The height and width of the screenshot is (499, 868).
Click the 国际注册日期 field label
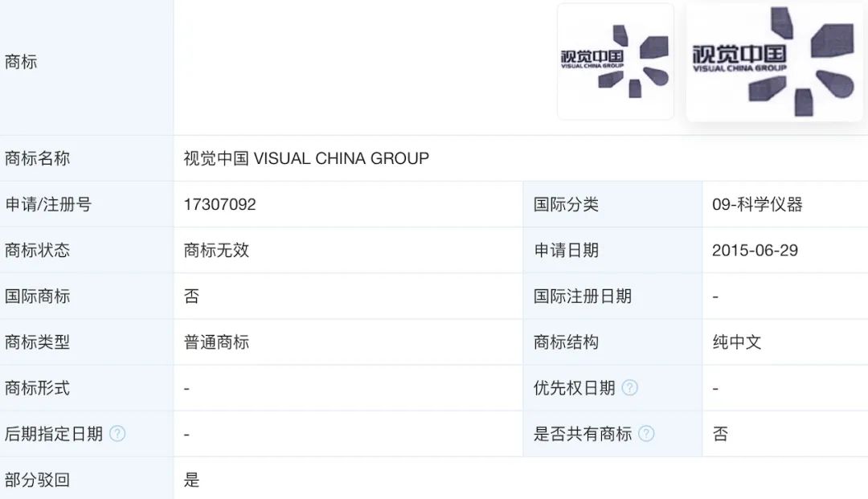coord(583,297)
